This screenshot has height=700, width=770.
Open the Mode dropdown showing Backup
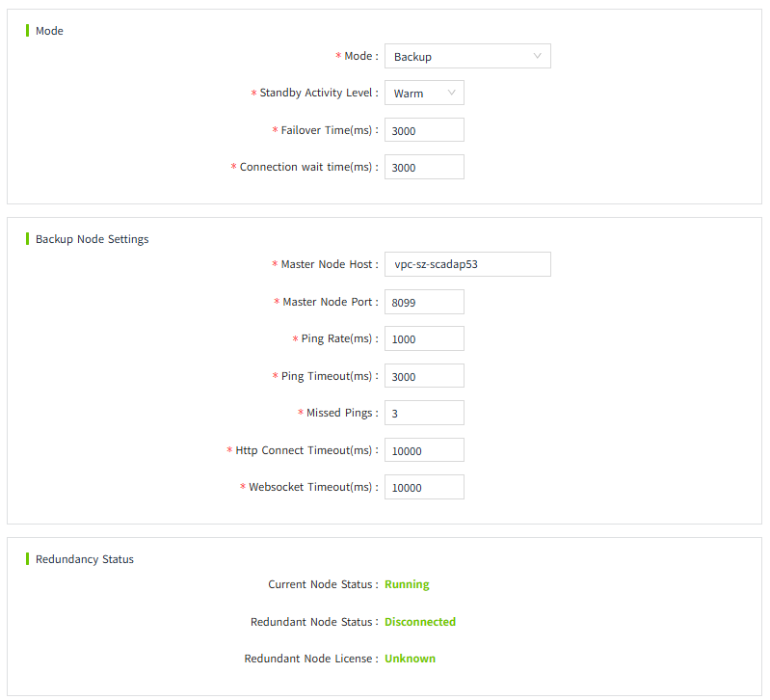pos(466,56)
